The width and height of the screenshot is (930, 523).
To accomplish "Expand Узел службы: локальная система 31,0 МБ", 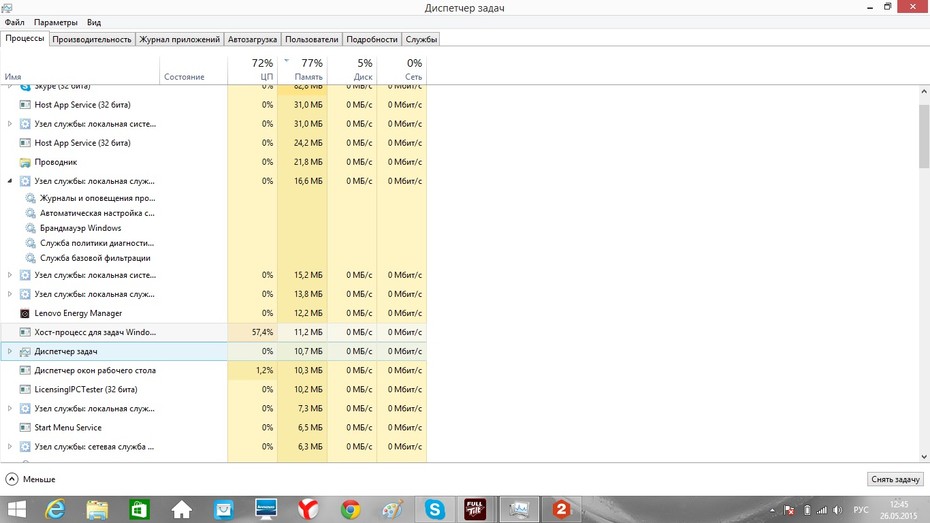I will pyautogui.click(x=9, y=124).
